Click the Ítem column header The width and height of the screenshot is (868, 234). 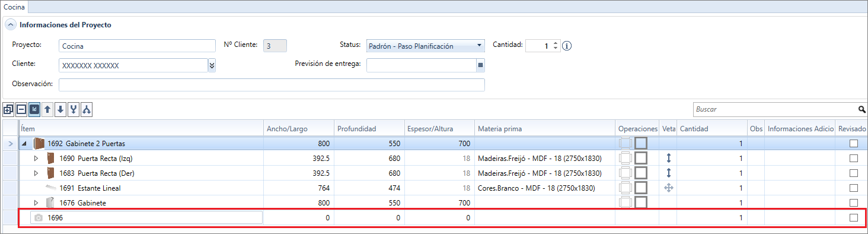[141, 128]
